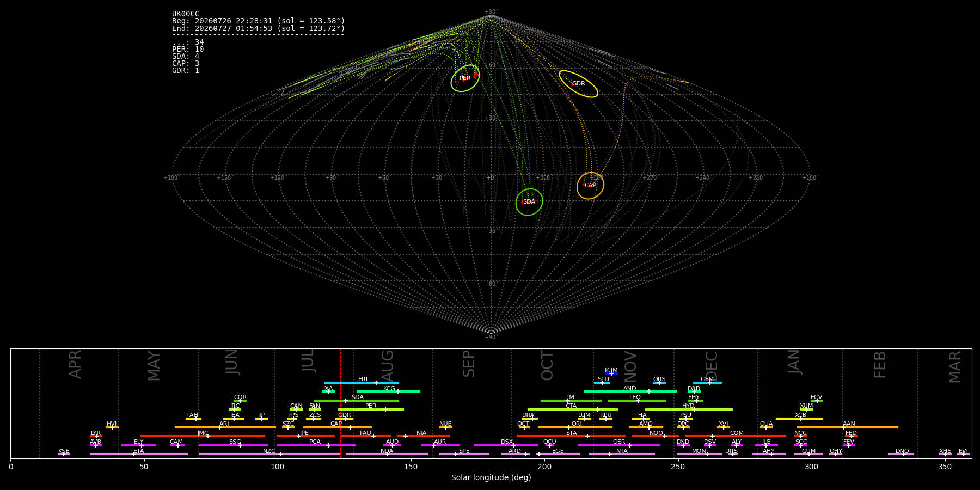Click the KUM blue shower marker
The height and width of the screenshot is (490, 980).
611,373
